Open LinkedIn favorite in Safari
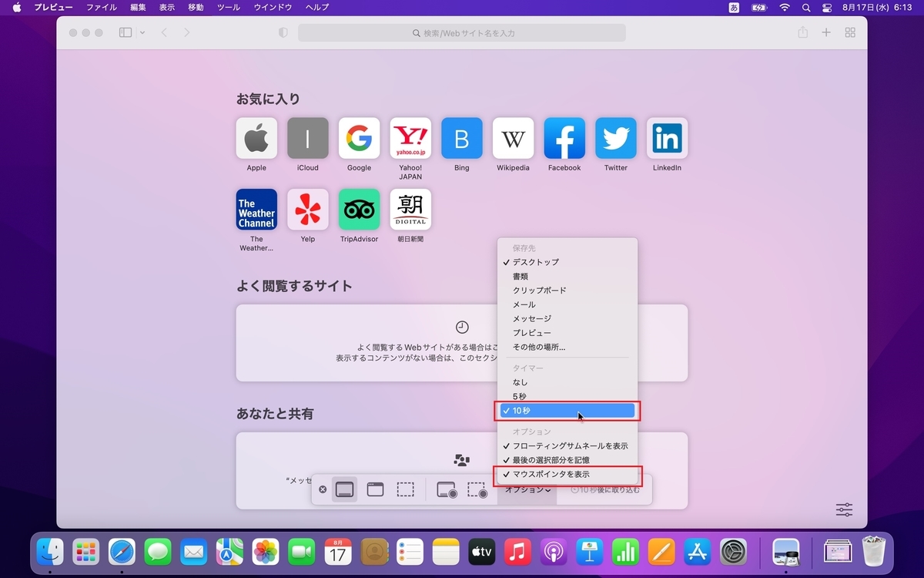This screenshot has width=924, height=578. [667, 138]
